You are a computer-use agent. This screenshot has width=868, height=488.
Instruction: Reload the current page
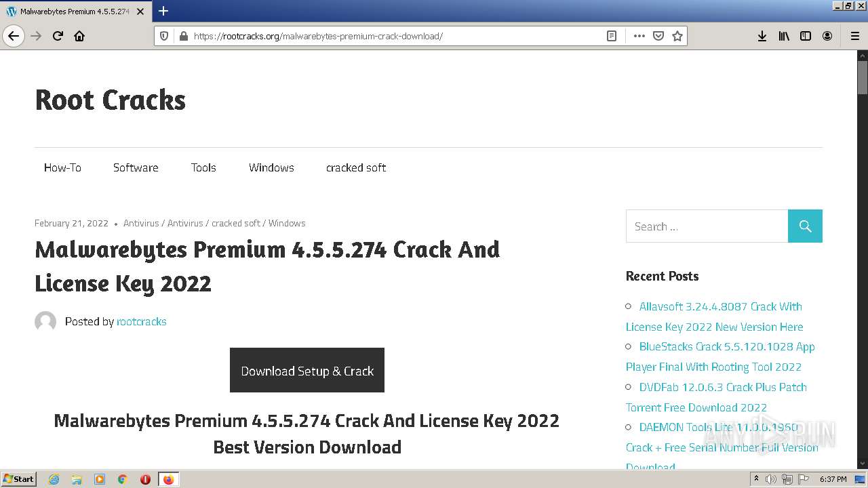[x=58, y=36]
